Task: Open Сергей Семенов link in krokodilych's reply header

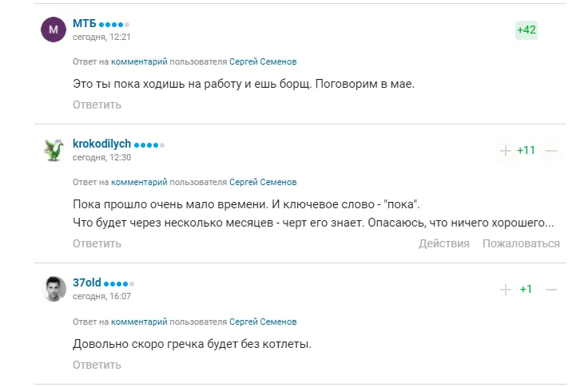Action: [263, 182]
